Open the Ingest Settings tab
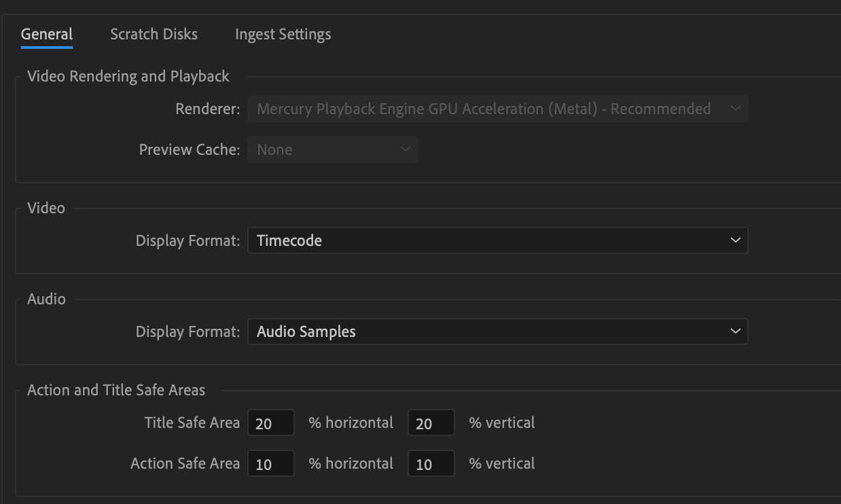 coord(283,34)
